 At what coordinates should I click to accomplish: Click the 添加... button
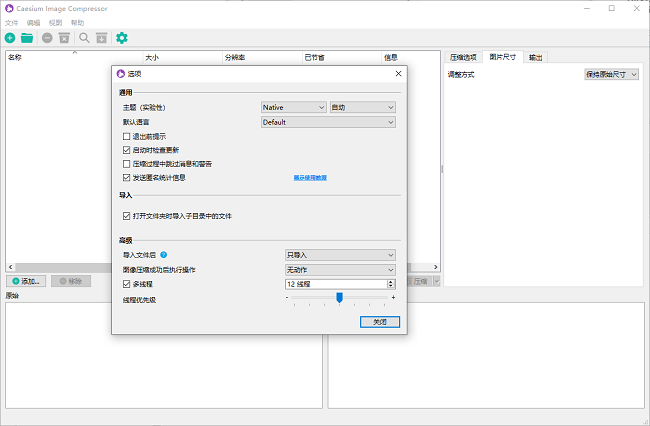point(26,281)
